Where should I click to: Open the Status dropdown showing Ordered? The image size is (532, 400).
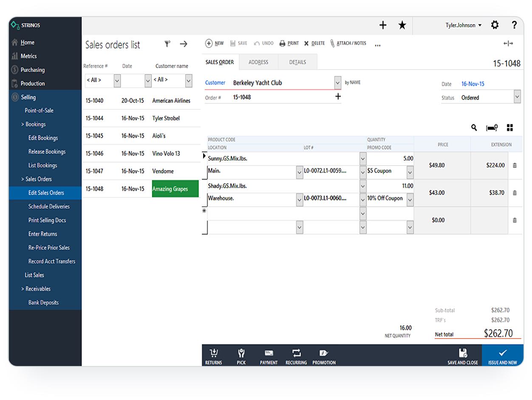pyautogui.click(x=518, y=97)
